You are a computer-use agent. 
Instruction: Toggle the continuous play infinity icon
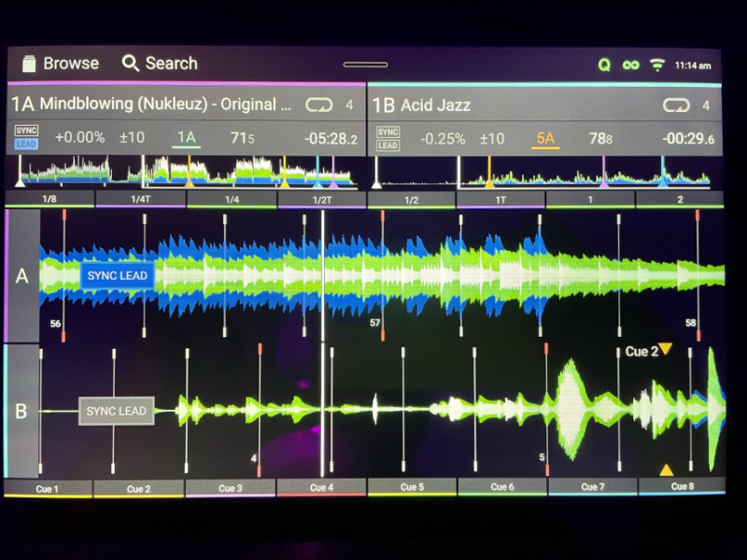pyautogui.click(x=631, y=64)
